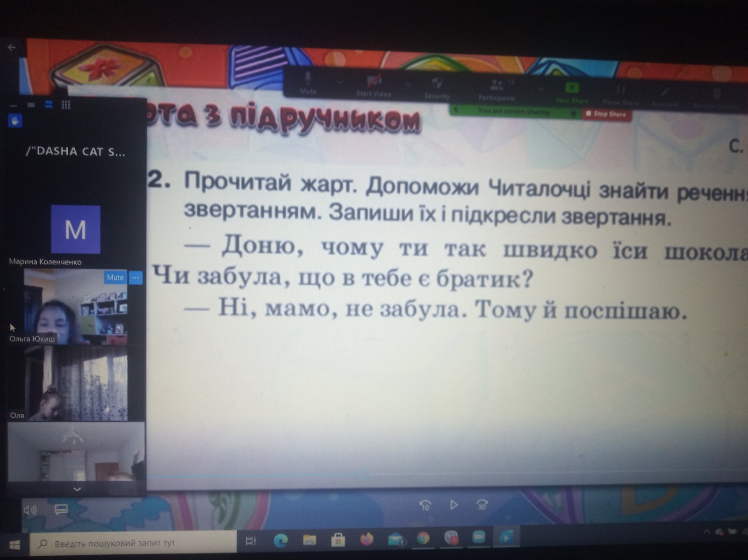Image resolution: width=748 pixels, height=560 pixels.
Task: Expand more video thumbnails with down chevron
Action: [x=77, y=489]
